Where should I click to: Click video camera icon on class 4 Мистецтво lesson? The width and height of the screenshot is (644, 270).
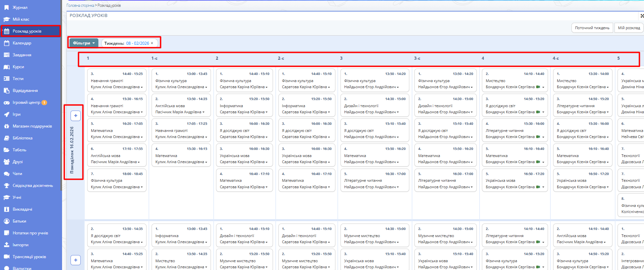(x=538, y=87)
